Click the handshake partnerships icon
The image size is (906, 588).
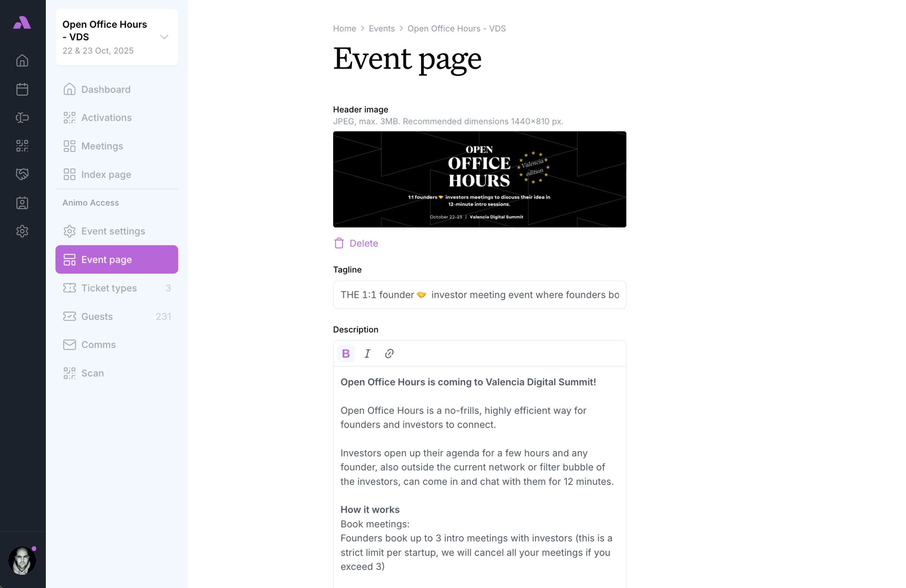[22, 174]
